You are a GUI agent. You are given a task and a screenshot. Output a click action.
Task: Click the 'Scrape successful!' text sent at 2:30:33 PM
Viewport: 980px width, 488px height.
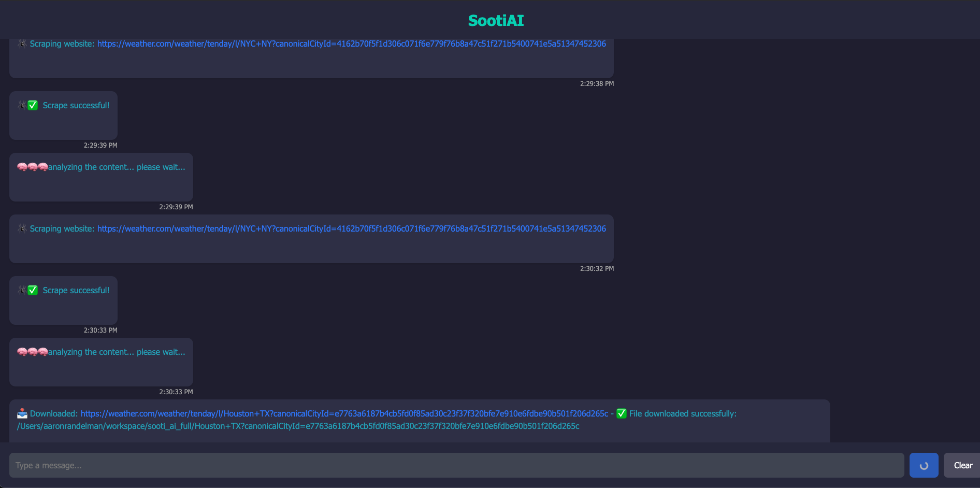pyautogui.click(x=76, y=290)
